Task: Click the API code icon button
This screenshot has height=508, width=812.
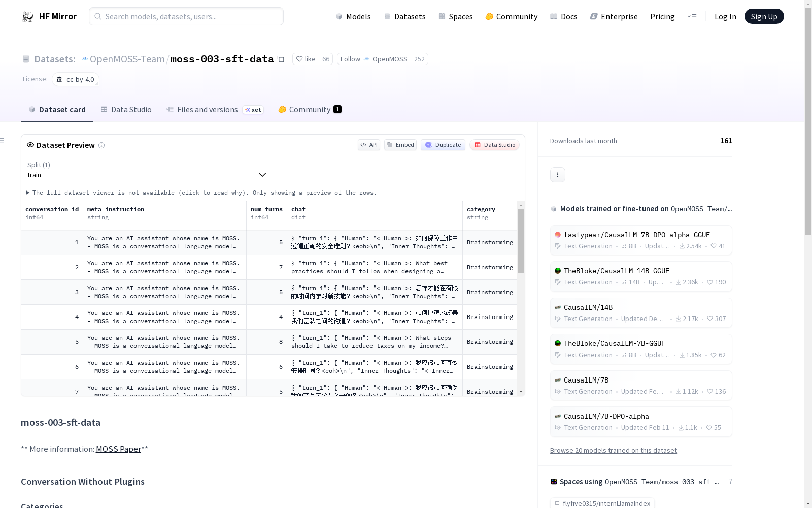Action: pos(368,145)
